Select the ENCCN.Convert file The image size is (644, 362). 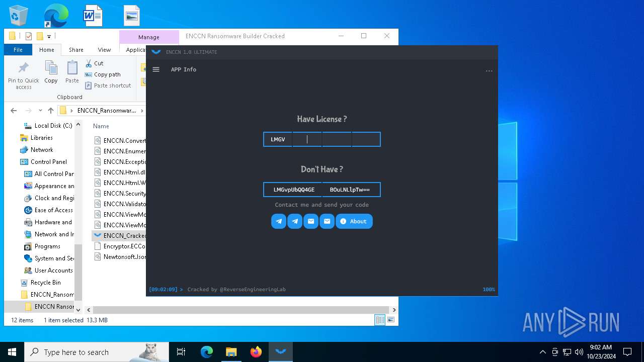click(120, 140)
